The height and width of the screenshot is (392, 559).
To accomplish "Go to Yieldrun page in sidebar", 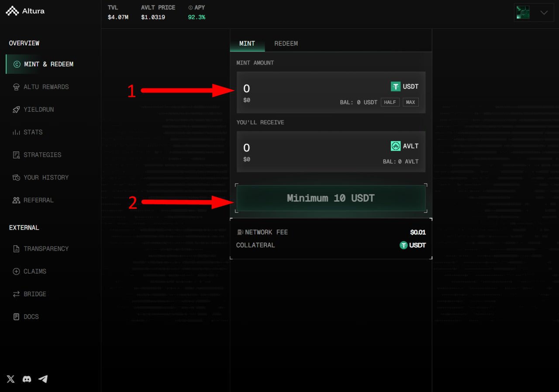I will (x=38, y=110).
